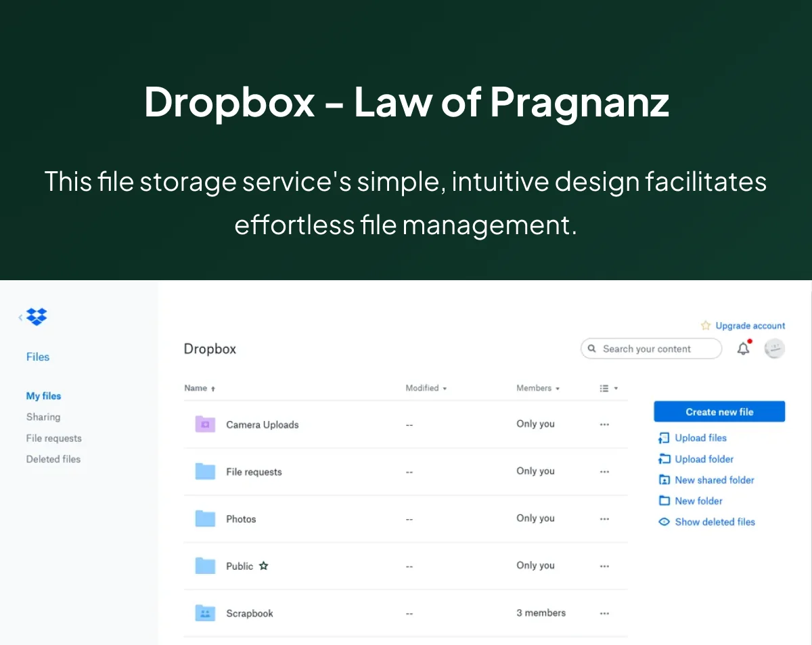Screen dimensions: 812x645
Task: Click the 3 members cell for Scrapbook
Action: click(x=541, y=613)
